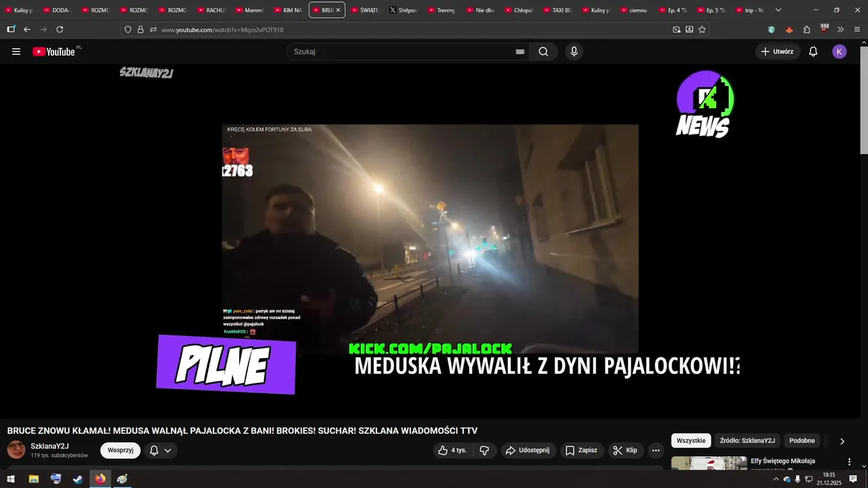The width and height of the screenshot is (868, 488).
Task: Select the Źródło: SzklanaY2J chip
Action: (747, 441)
